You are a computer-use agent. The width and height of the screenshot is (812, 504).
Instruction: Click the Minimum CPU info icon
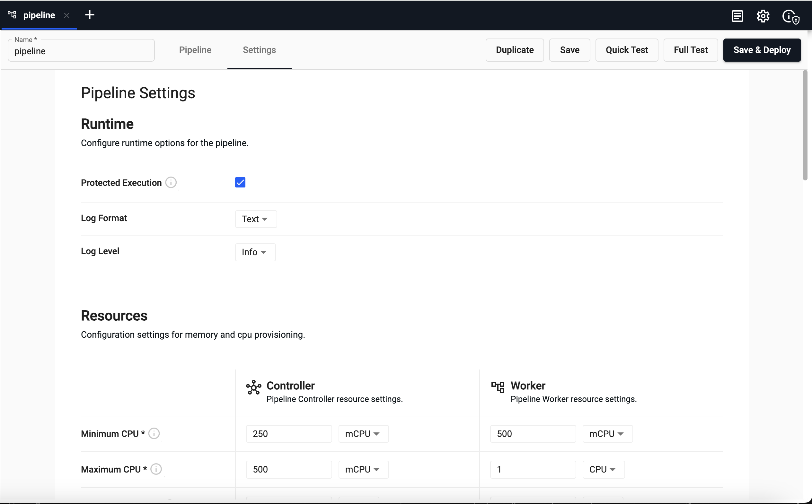pyautogui.click(x=154, y=433)
